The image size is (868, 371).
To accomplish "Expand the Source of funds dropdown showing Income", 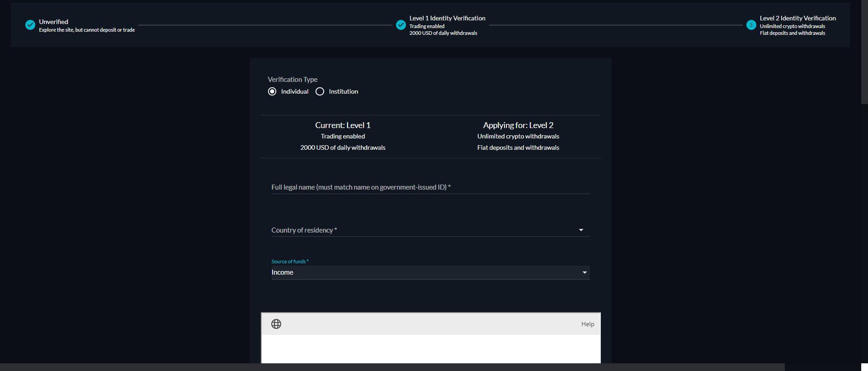I will [430, 272].
